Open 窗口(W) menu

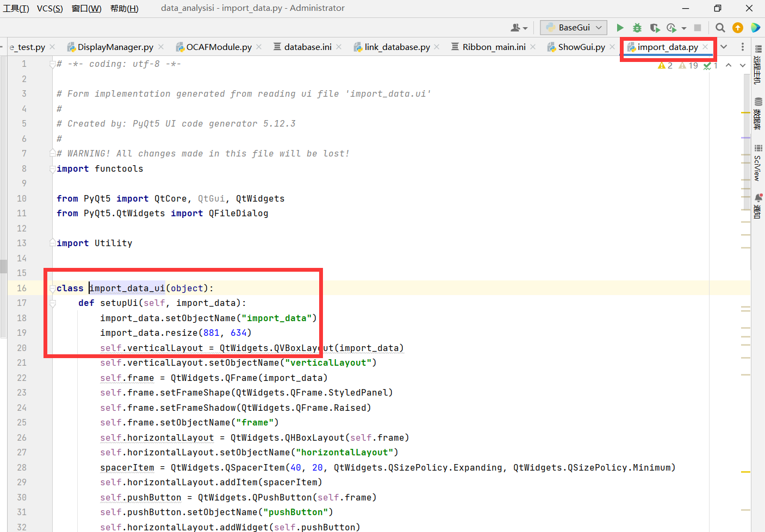pos(86,8)
